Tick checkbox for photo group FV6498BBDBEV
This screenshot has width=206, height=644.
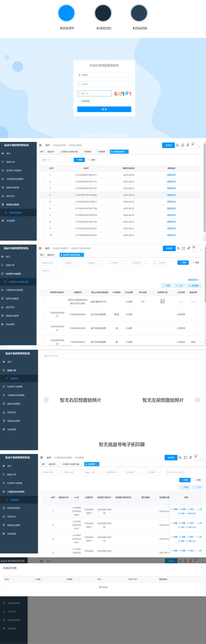click(x=44, y=328)
